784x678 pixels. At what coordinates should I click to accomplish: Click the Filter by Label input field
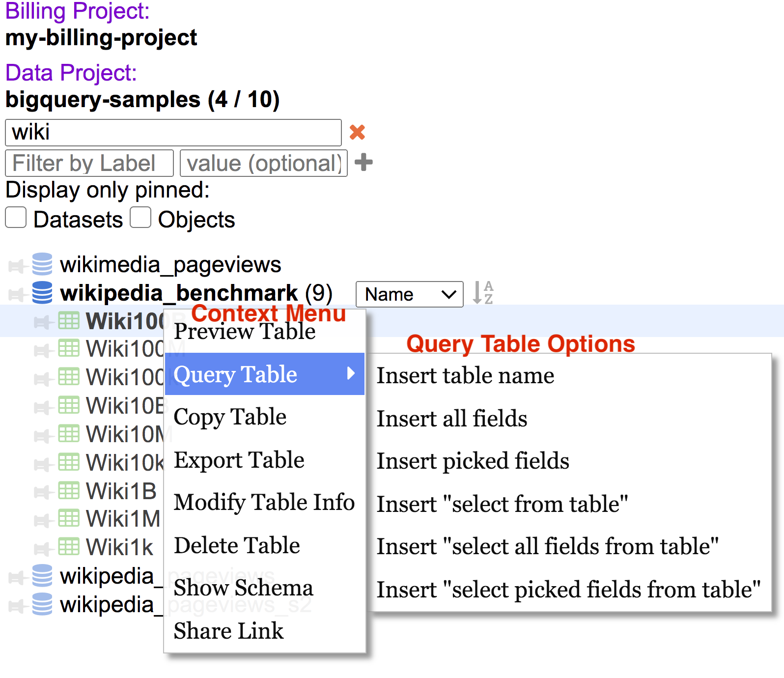click(89, 163)
